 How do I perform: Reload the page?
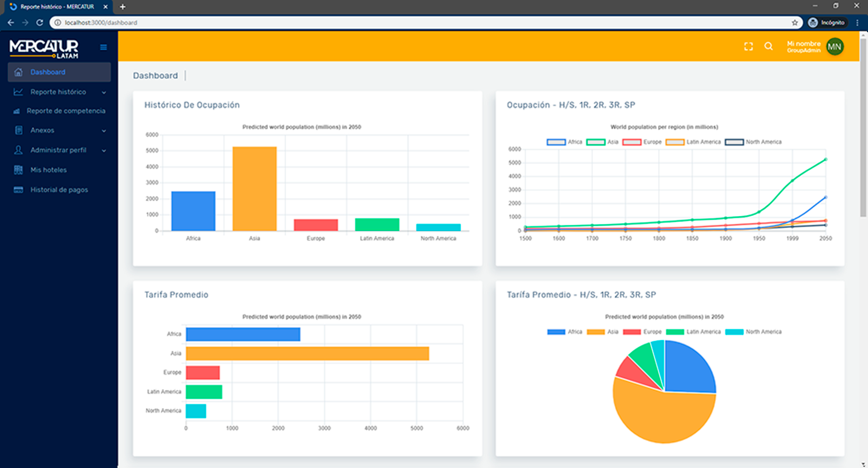pyautogui.click(x=40, y=23)
